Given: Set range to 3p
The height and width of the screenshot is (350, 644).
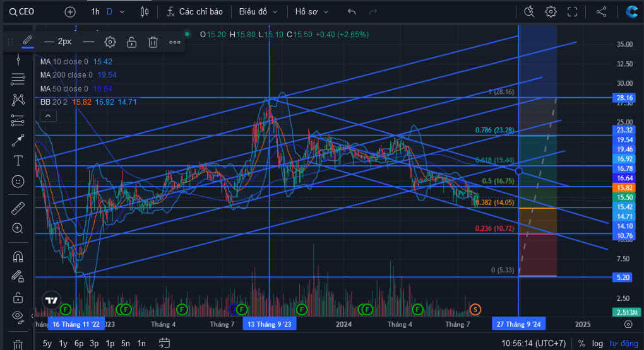Looking at the screenshot, I should [94, 344].
